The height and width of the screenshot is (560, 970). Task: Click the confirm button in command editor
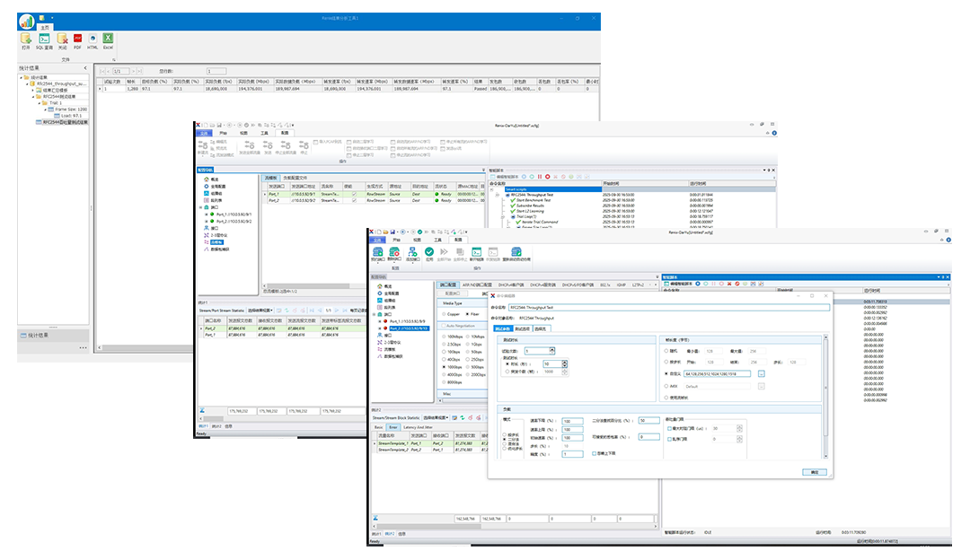pos(814,471)
